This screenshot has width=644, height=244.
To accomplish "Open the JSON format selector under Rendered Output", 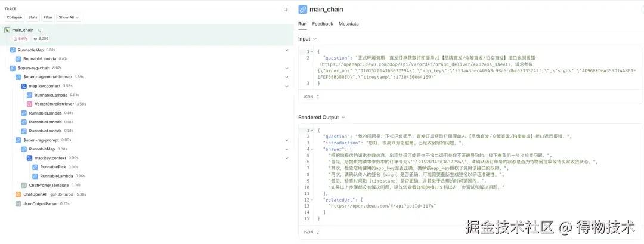I will [x=311, y=232].
